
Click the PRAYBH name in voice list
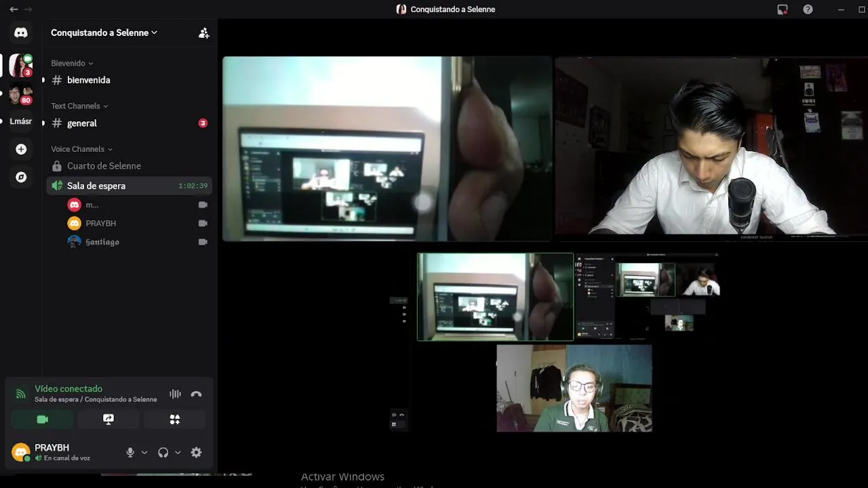click(x=100, y=223)
